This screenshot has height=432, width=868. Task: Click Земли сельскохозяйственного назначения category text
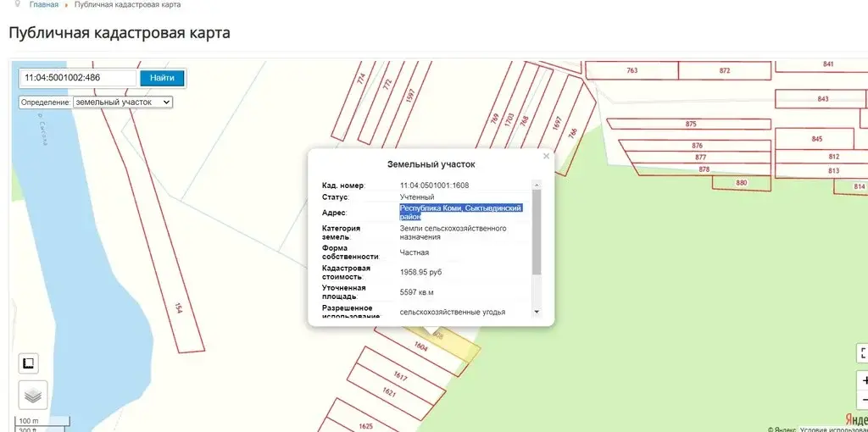(x=453, y=232)
